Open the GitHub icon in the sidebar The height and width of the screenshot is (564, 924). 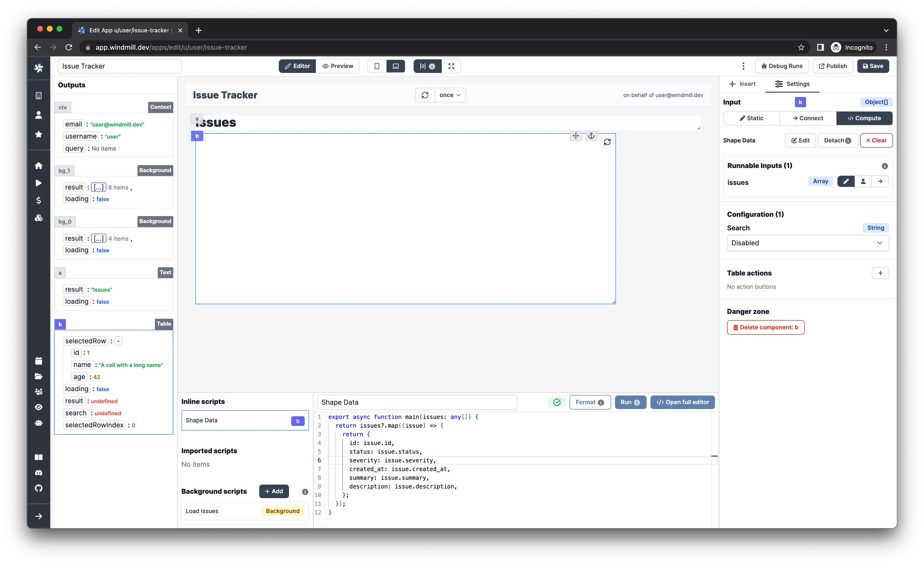pos(39,488)
